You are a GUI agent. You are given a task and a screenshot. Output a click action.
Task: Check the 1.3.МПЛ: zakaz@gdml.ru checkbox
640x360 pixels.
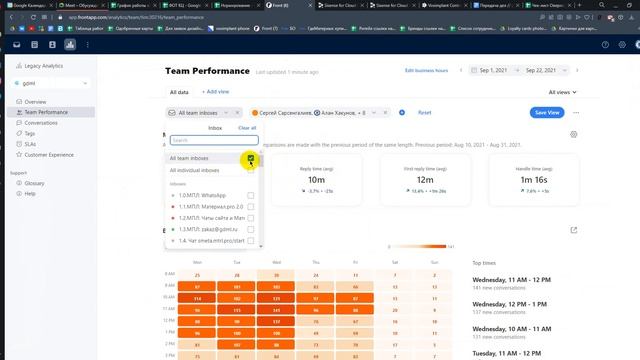(251, 229)
